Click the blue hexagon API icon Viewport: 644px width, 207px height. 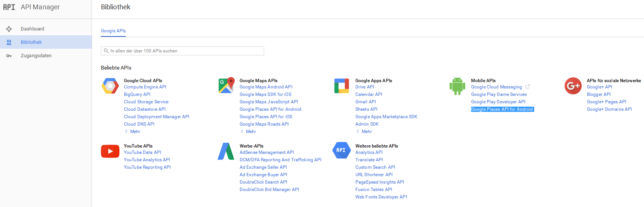pos(342,150)
